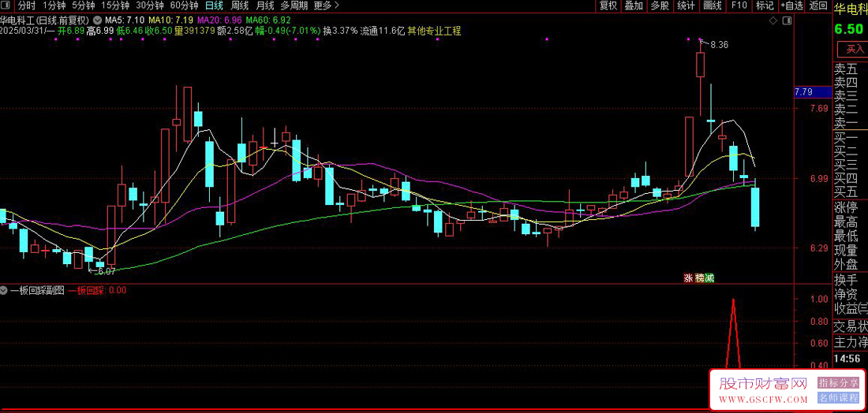Image resolution: width=868 pixels, height=413 pixels.
Task: Switch to the 周线 weekly tab
Action: point(239,6)
